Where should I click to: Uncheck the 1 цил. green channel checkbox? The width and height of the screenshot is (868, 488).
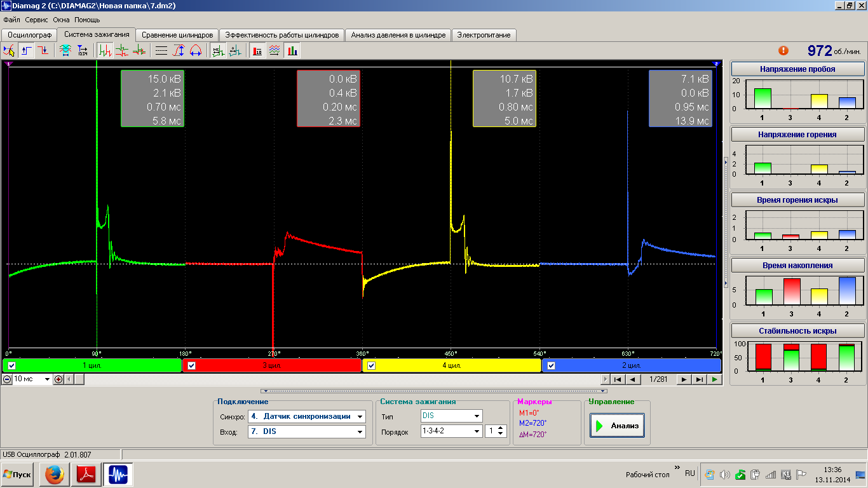pyautogui.click(x=11, y=365)
